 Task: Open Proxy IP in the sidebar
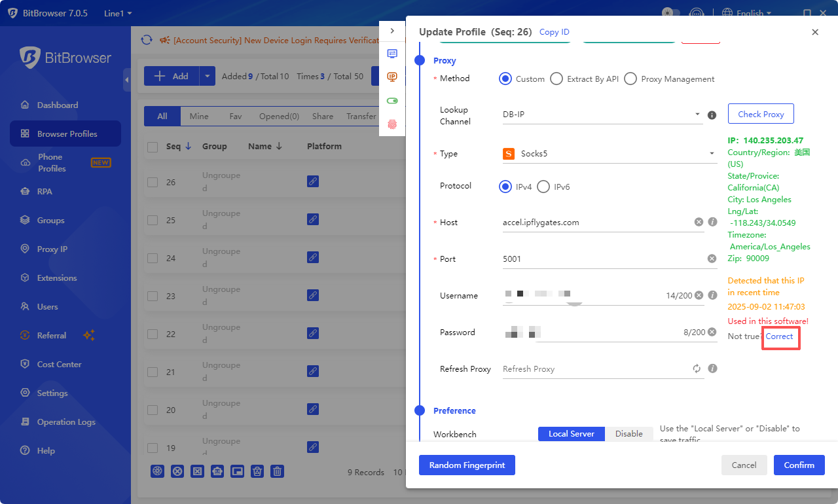pyautogui.click(x=52, y=249)
